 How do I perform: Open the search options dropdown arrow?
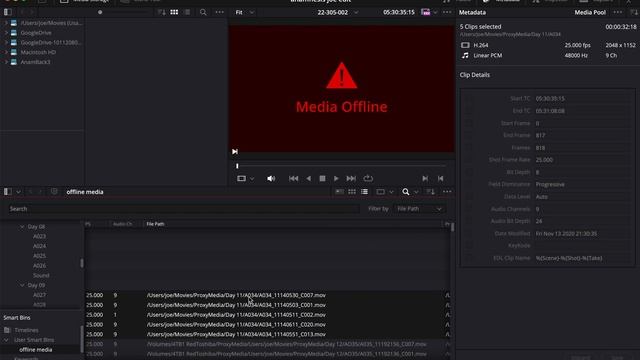pyautogui.click(x=416, y=192)
